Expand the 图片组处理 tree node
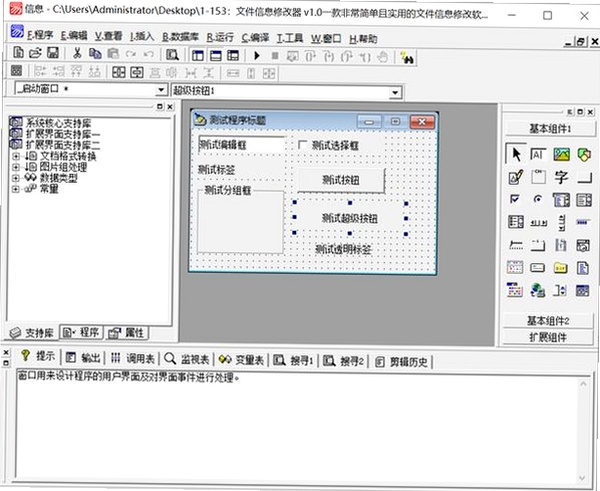Screen dimensions: 600x491 click(x=16, y=167)
